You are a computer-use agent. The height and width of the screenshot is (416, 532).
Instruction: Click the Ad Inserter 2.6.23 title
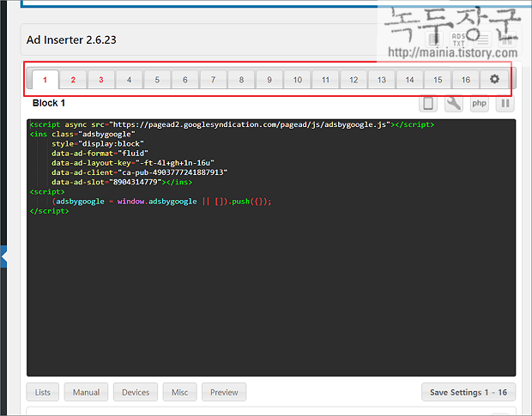point(71,40)
